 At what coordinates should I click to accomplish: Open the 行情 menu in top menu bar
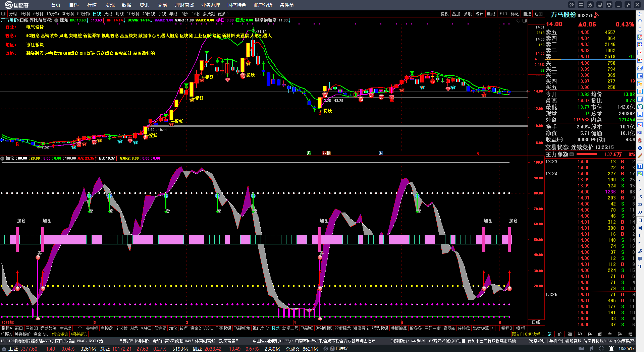point(92,5)
